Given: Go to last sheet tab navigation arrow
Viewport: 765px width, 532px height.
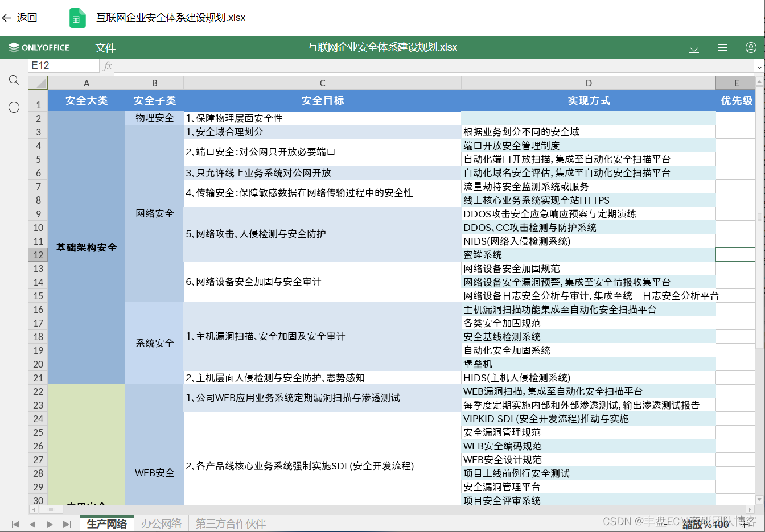Looking at the screenshot, I should (x=67, y=524).
